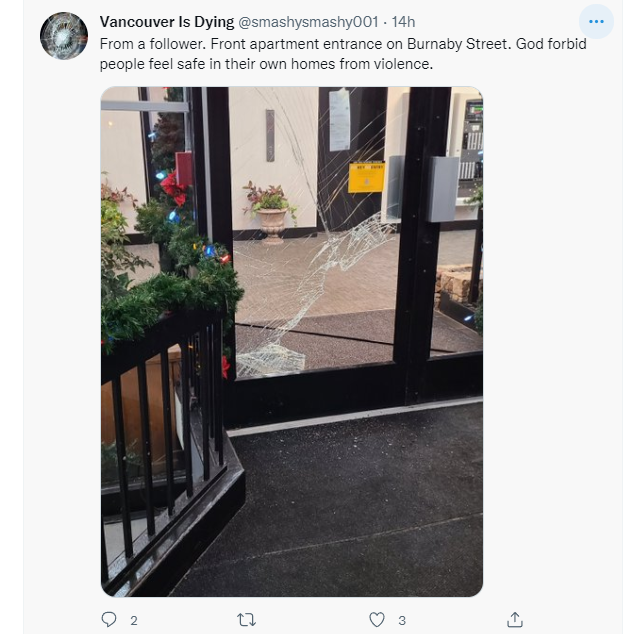The height and width of the screenshot is (634, 624).
Task: Open the broken glass door photo
Action: pos(292,342)
